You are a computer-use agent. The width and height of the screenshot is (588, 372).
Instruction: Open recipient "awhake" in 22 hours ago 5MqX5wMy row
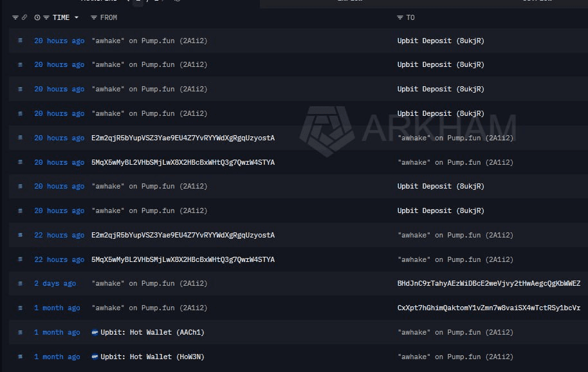click(455, 259)
